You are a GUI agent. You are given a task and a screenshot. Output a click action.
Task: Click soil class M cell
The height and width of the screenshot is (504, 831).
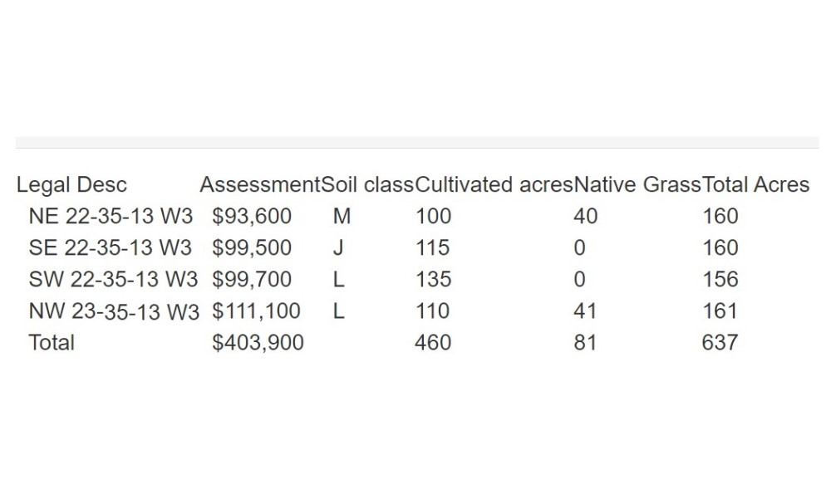[342, 216]
